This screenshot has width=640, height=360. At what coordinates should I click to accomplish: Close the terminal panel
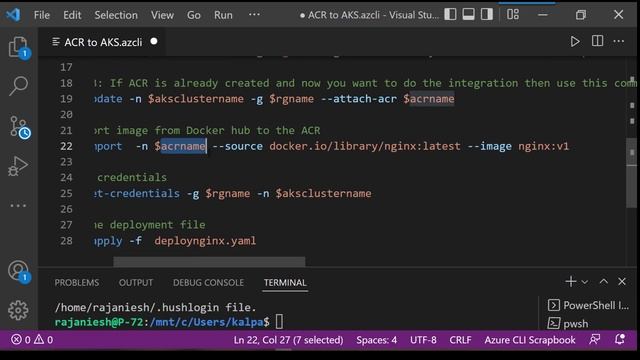coord(622,281)
